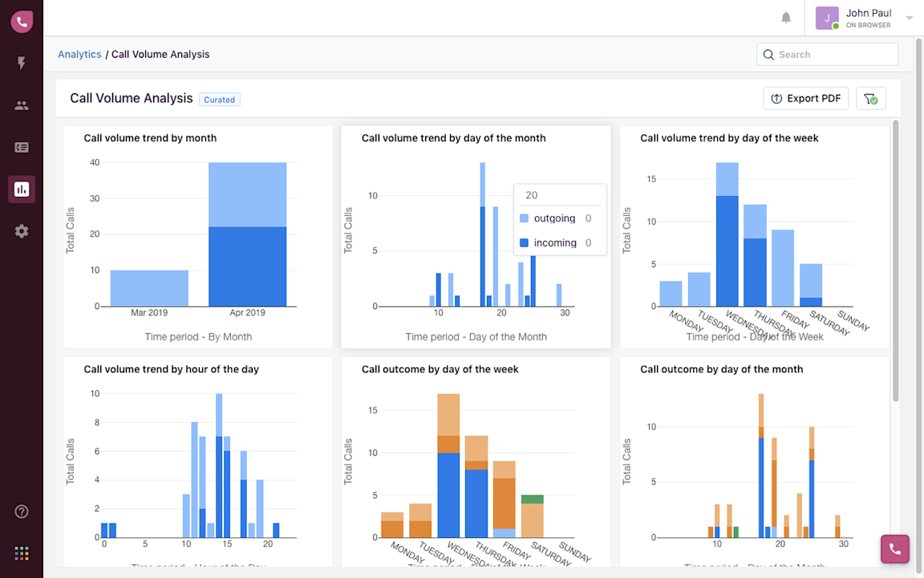Click 'Call volume trend by day of the month' title
This screenshot has width=924, height=578.
coord(454,138)
